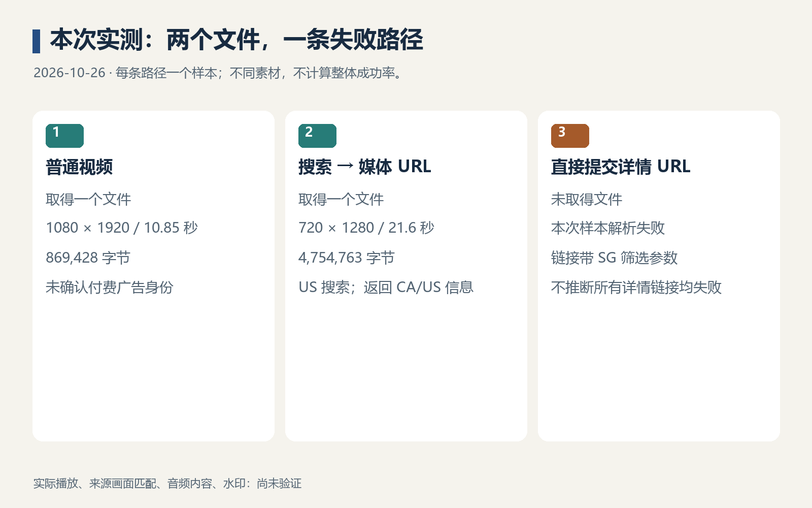This screenshot has width=812, height=508.
Task: Click the line 未确认付费广告身份
Action: tap(110, 288)
